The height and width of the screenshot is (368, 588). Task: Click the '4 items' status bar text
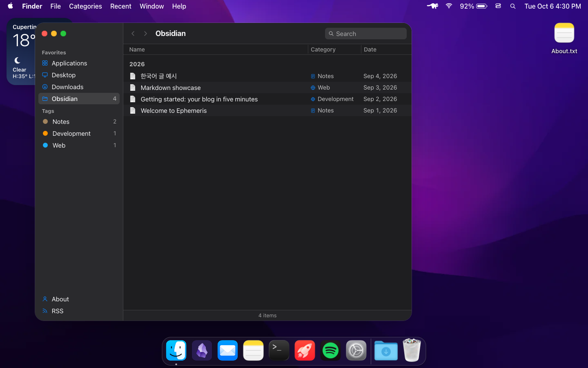tap(267, 315)
